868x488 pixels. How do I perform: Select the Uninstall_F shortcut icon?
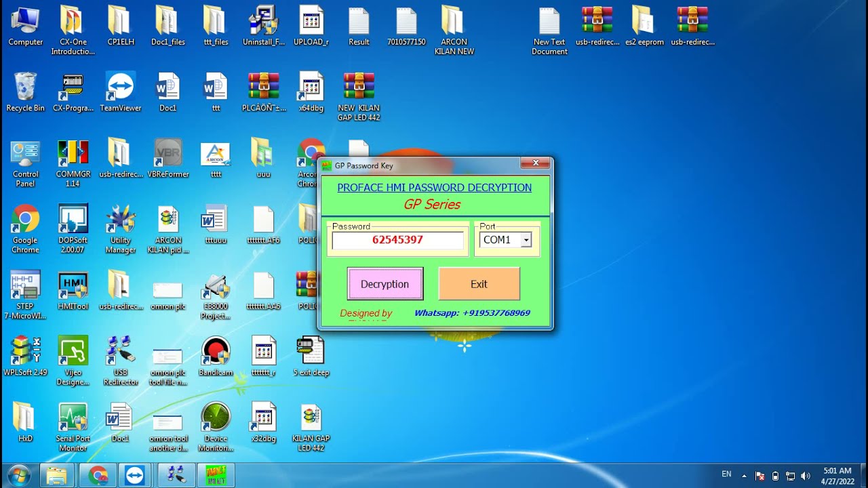[264, 26]
